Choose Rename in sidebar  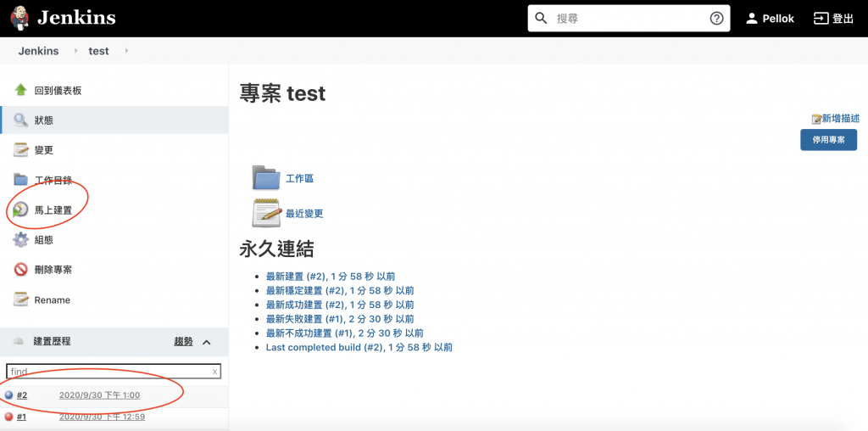pos(52,299)
